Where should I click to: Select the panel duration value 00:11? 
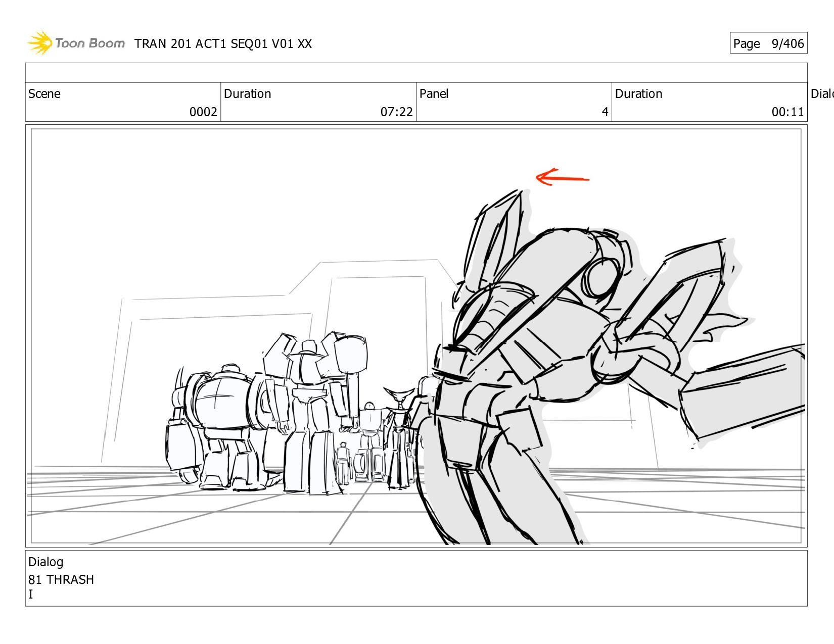pos(787,112)
